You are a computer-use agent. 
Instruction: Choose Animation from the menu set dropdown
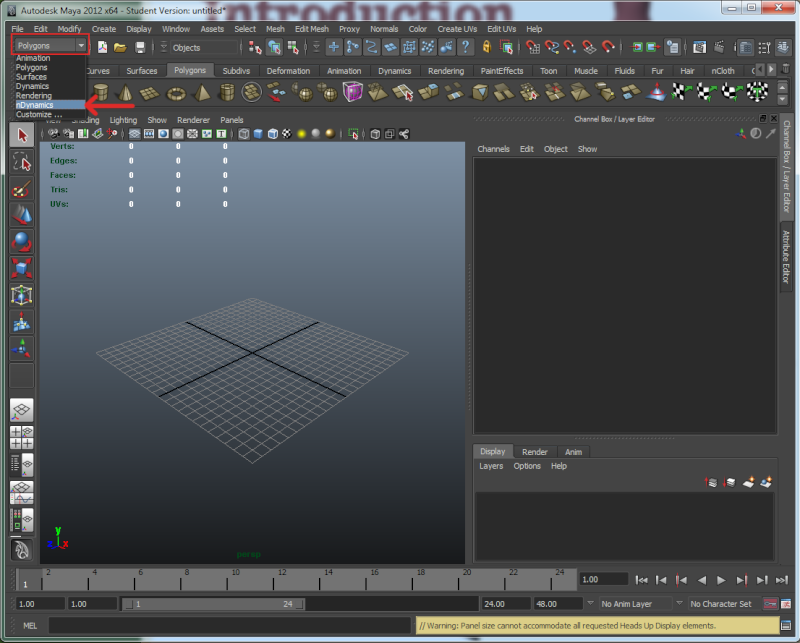(50, 58)
